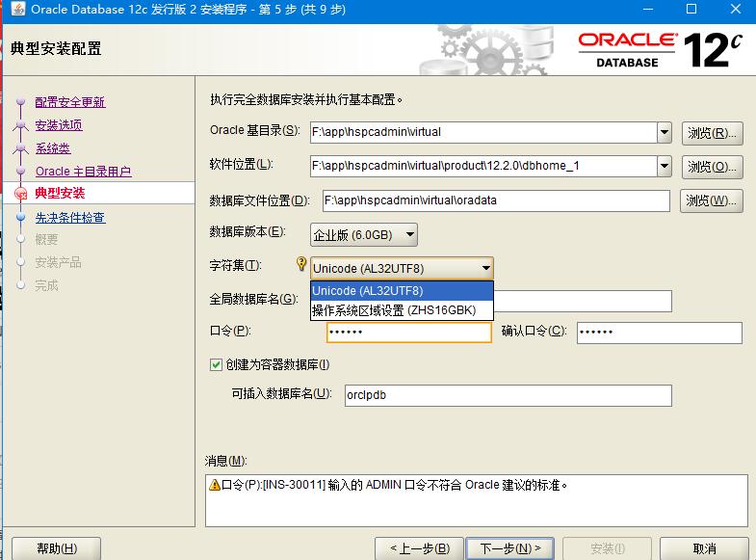756x560 pixels.
Task: Click the character set hint key icon
Action: [301, 264]
